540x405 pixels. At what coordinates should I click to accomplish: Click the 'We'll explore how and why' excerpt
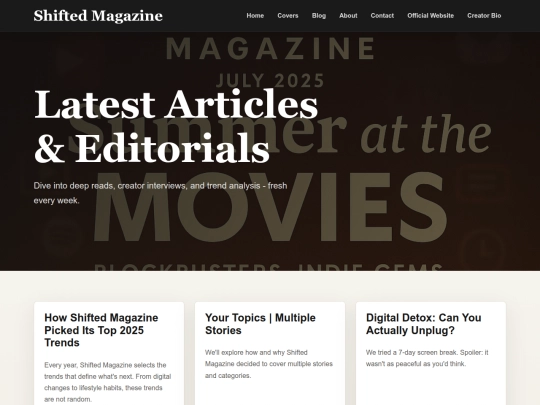pyautogui.click(x=269, y=364)
